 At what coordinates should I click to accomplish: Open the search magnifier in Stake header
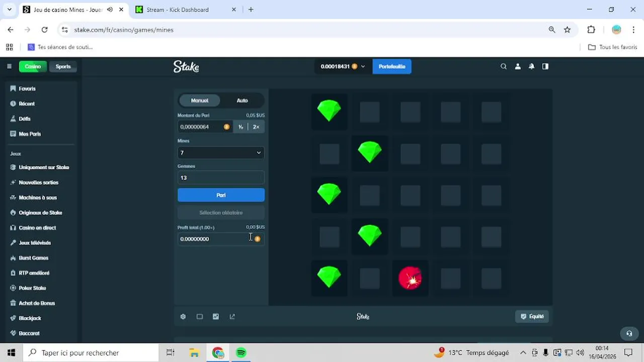[504, 66]
